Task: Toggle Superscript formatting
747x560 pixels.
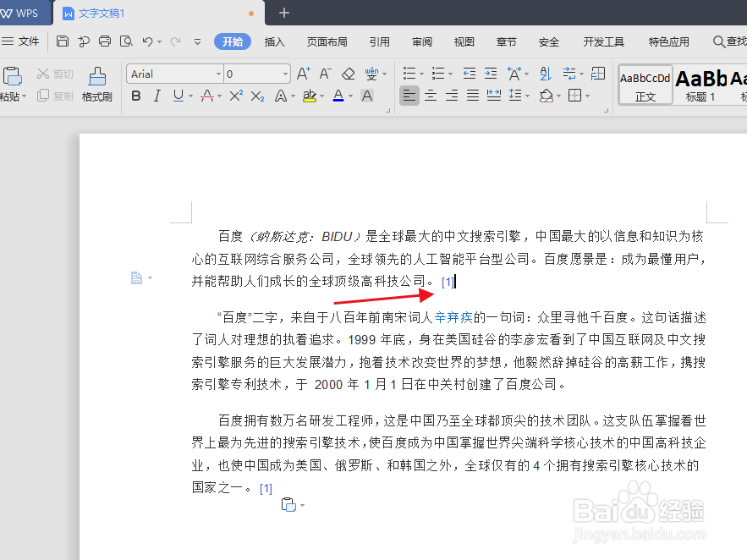Action: (x=236, y=96)
